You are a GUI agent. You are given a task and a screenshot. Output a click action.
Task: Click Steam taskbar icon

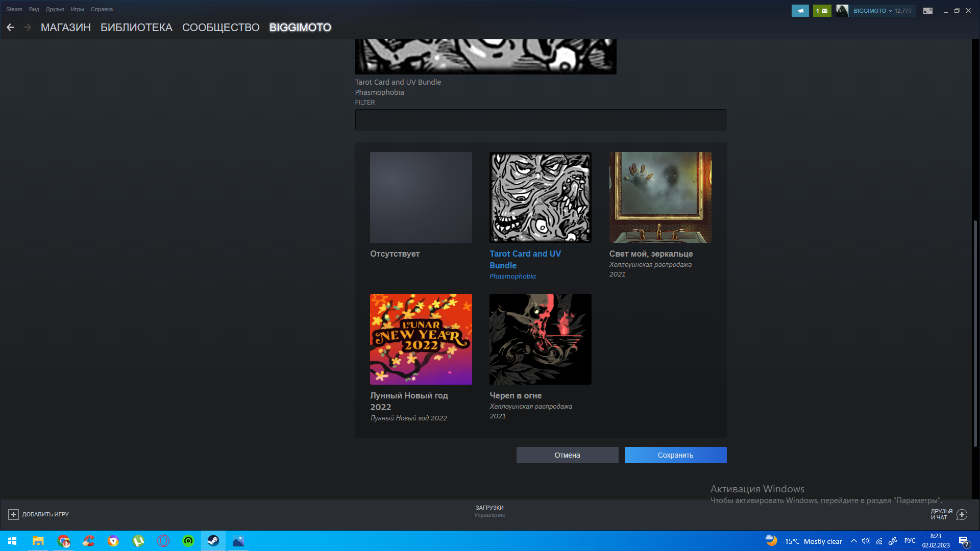pyautogui.click(x=213, y=541)
